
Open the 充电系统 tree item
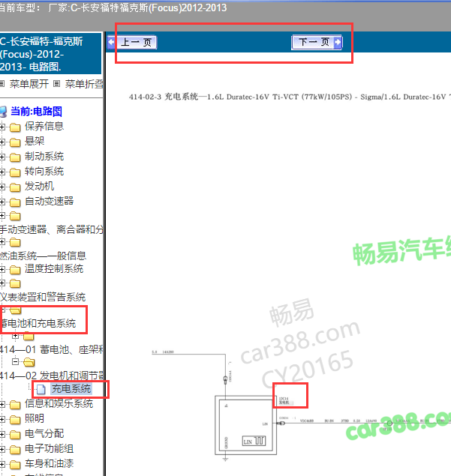[x=71, y=388]
